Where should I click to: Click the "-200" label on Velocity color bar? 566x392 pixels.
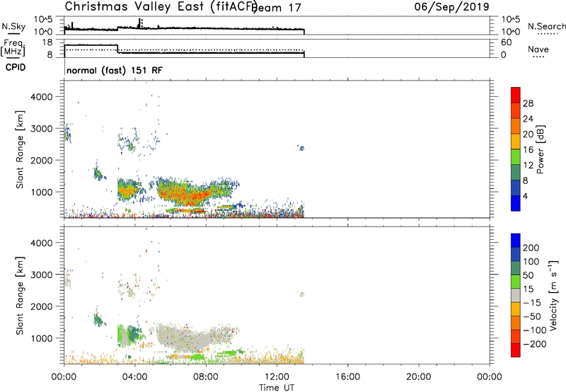coord(535,344)
